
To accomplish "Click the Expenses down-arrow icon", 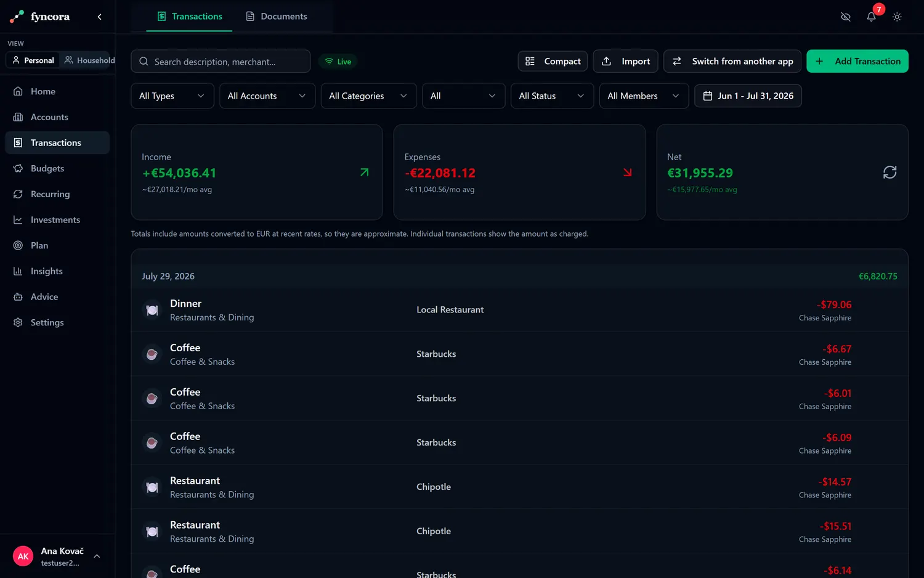I will point(627,173).
